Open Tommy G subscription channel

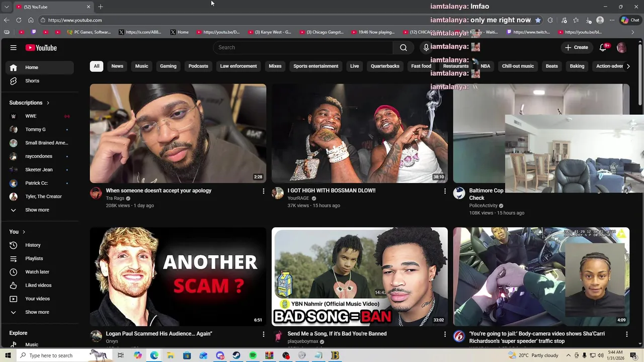pos(39,130)
